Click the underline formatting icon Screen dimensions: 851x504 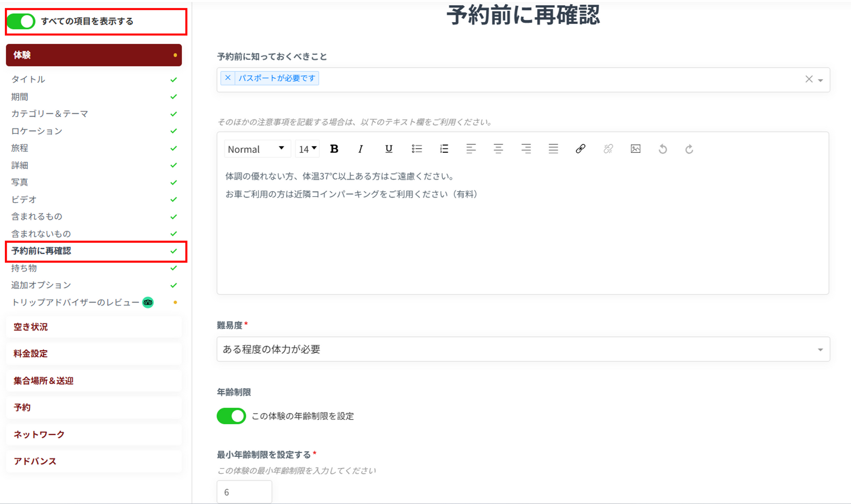pos(389,149)
